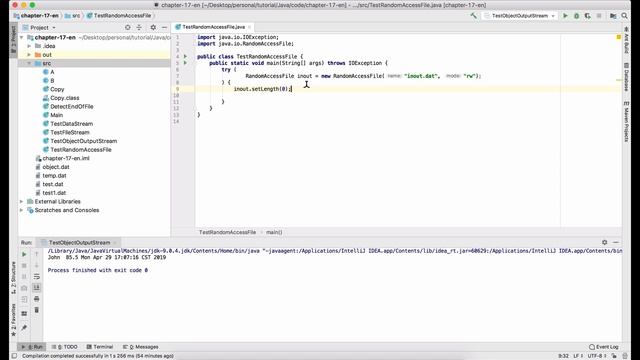Click restore layout icon in Run panel
The image size is (640, 360).
(24, 313)
